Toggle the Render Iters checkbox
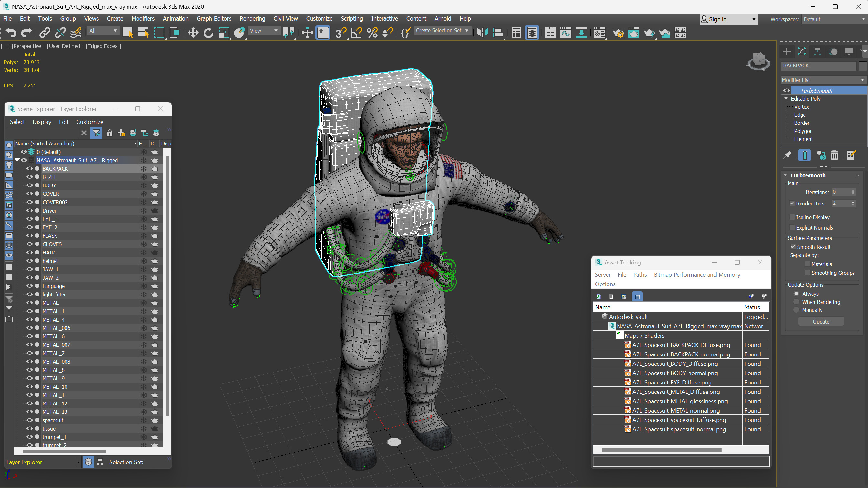 coord(792,204)
